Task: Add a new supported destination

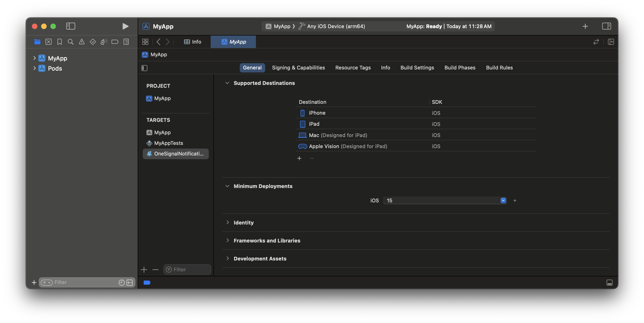Action: [299, 158]
